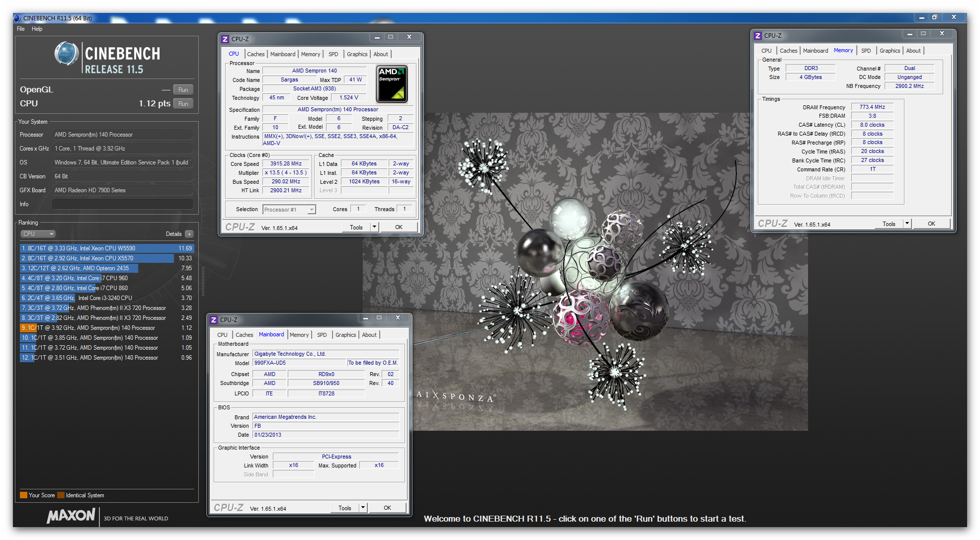Click the Your Score orange legend swatch
The height and width of the screenshot is (540, 980).
point(23,495)
